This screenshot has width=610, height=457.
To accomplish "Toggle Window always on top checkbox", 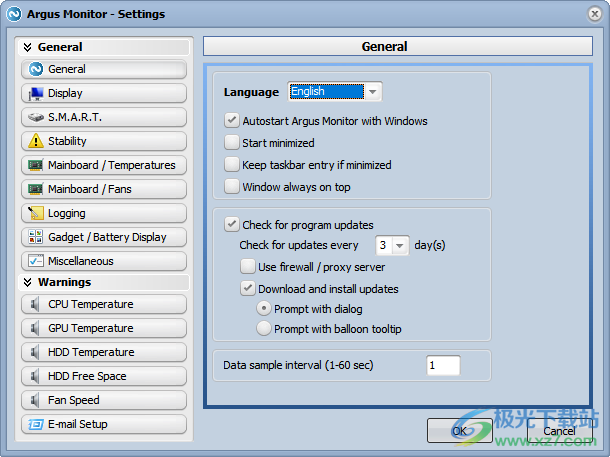I will 232,187.
